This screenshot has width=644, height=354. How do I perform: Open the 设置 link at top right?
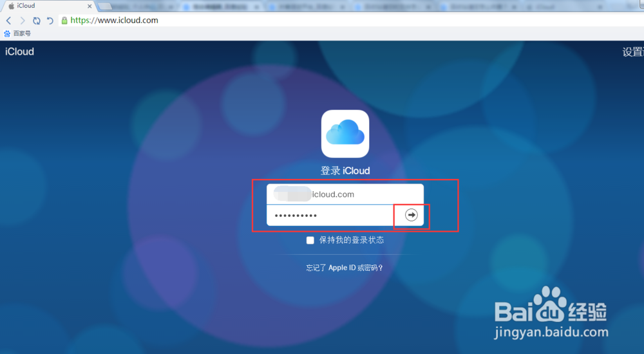click(633, 51)
